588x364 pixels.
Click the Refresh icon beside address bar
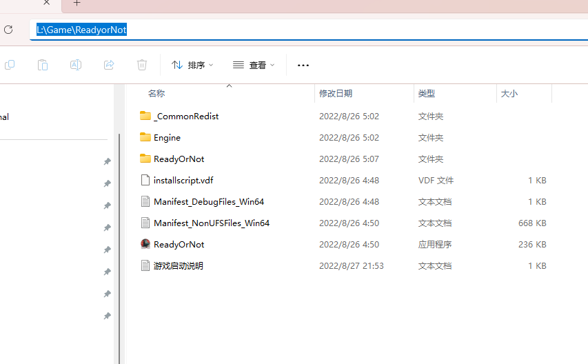(8, 30)
